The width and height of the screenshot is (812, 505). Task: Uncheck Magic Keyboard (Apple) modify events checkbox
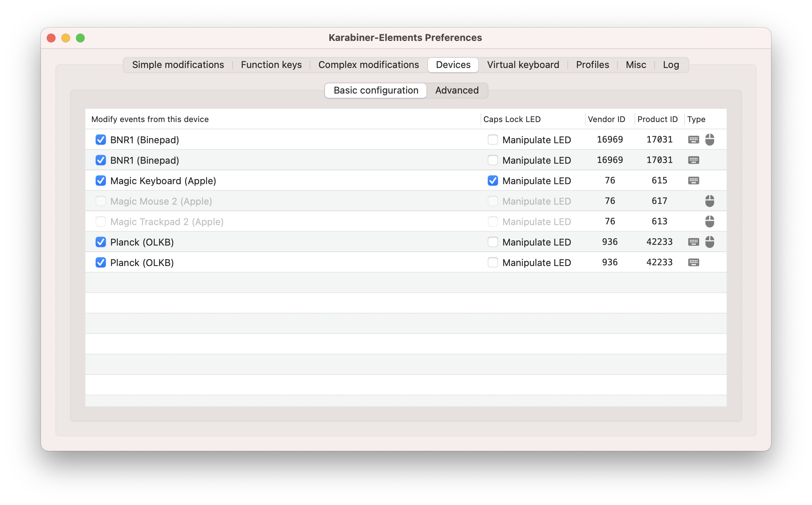[x=101, y=181]
